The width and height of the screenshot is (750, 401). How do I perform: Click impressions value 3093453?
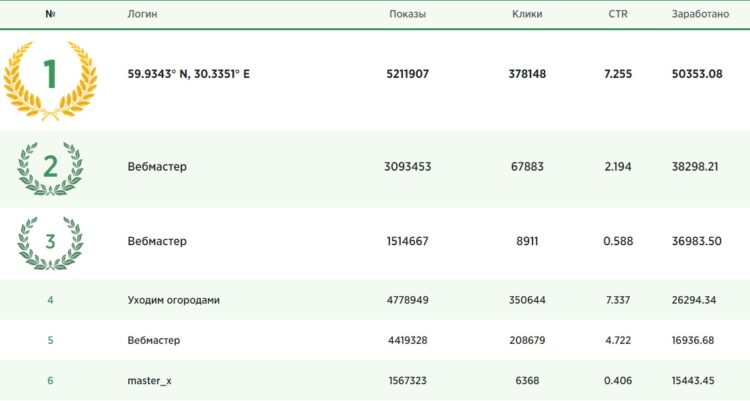click(x=407, y=167)
